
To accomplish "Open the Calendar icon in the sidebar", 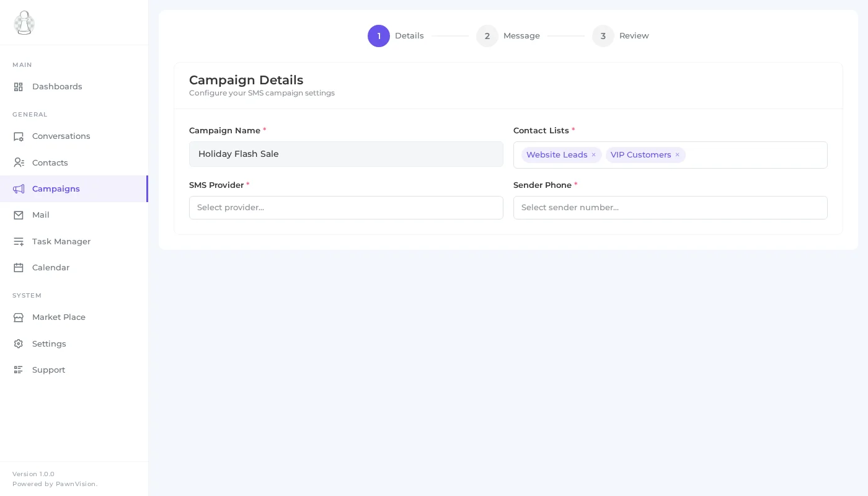I will tap(19, 267).
